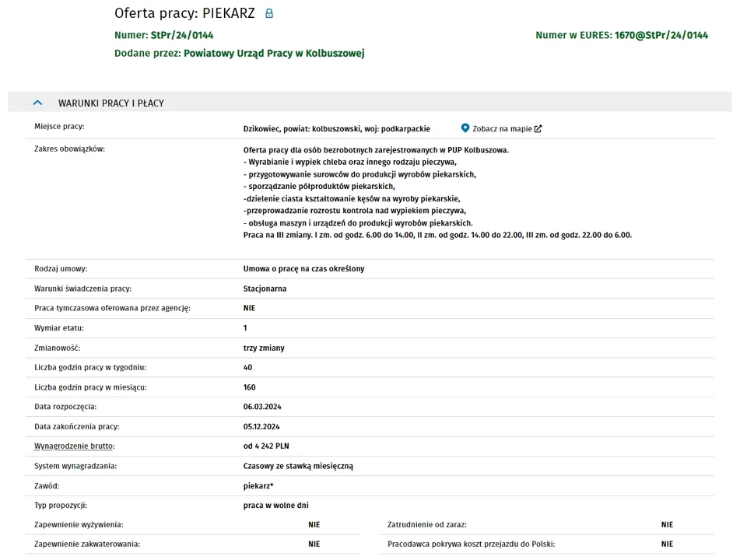Click the Miejsce pracy label
Viewport: 740px width, 560px height.
pos(59,127)
